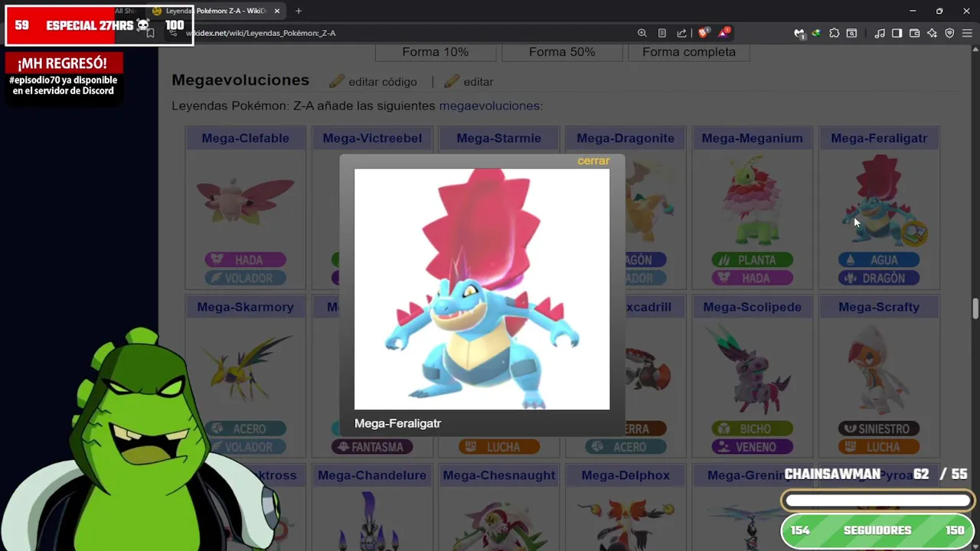Click the enlarged Mega-Feraligatr image in the popup

[x=482, y=289]
